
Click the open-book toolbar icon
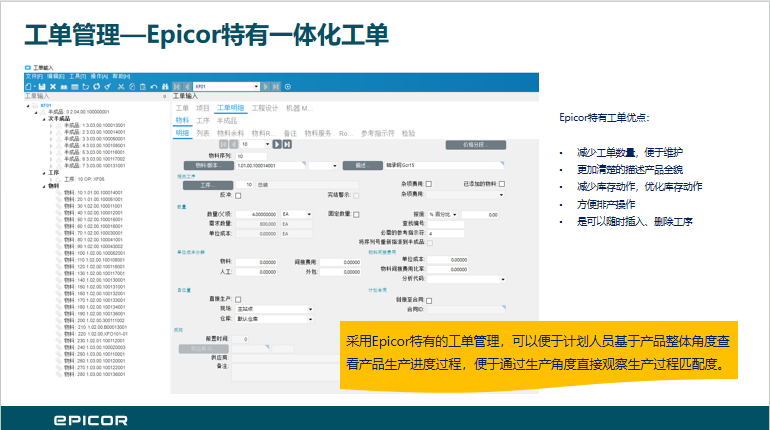click(64, 86)
